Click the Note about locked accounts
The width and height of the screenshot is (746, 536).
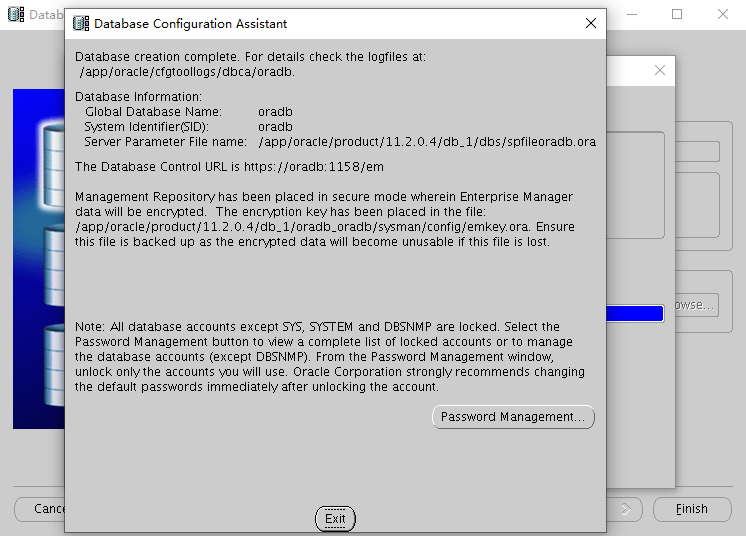[x=329, y=357]
